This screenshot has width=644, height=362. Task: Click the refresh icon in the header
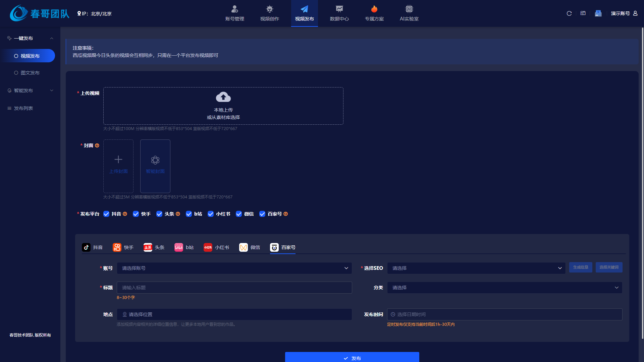pyautogui.click(x=569, y=13)
